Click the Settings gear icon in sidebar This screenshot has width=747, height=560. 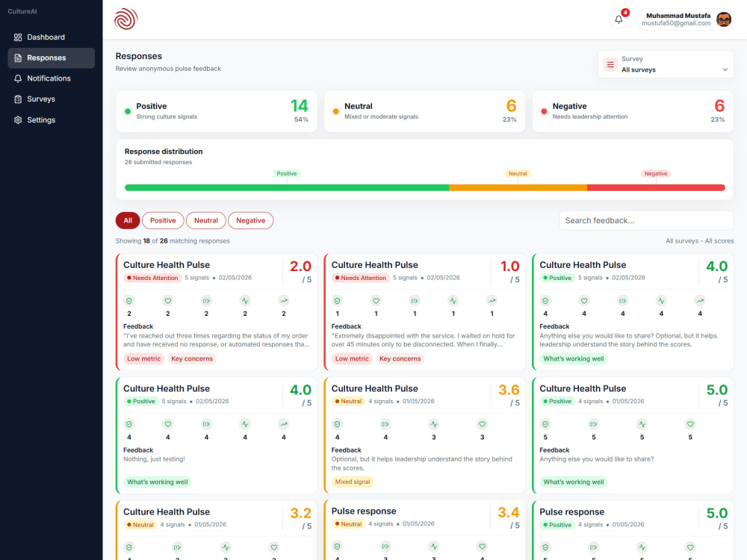tap(18, 120)
